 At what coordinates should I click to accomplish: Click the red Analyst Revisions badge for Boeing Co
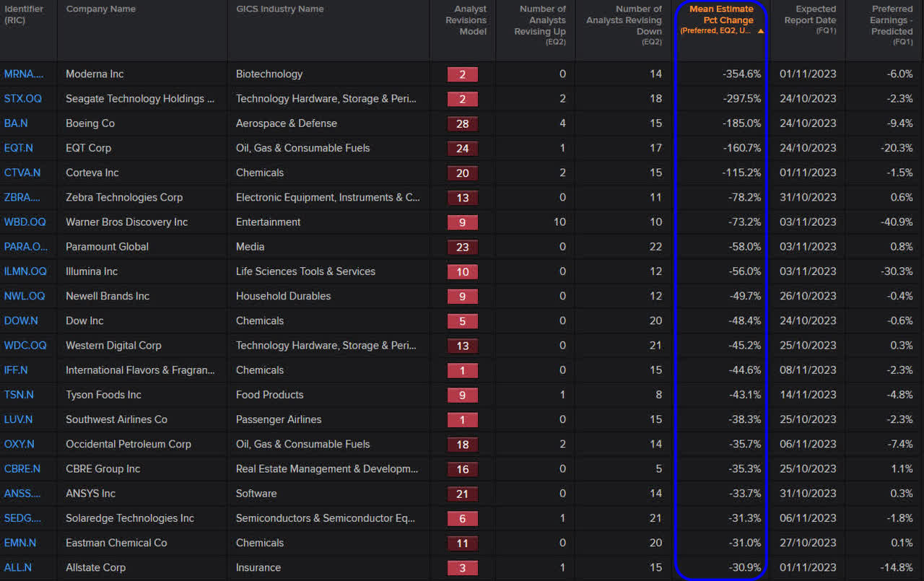[x=462, y=123]
